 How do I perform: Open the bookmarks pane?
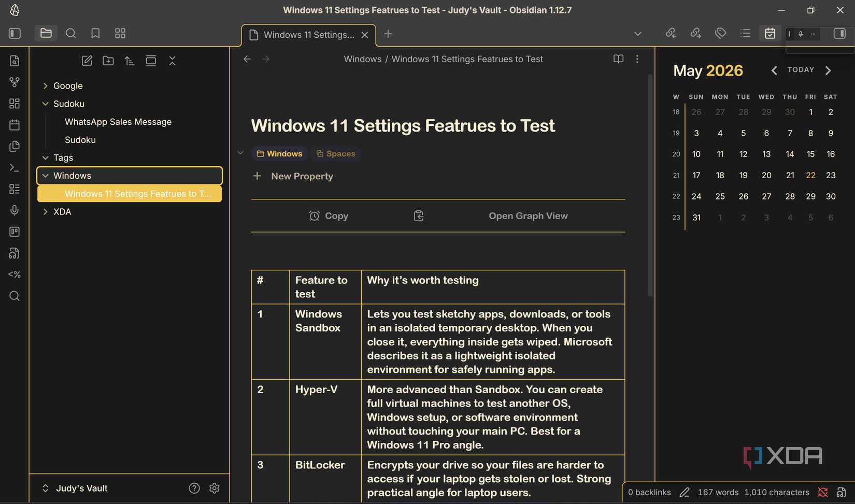pos(95,33)
